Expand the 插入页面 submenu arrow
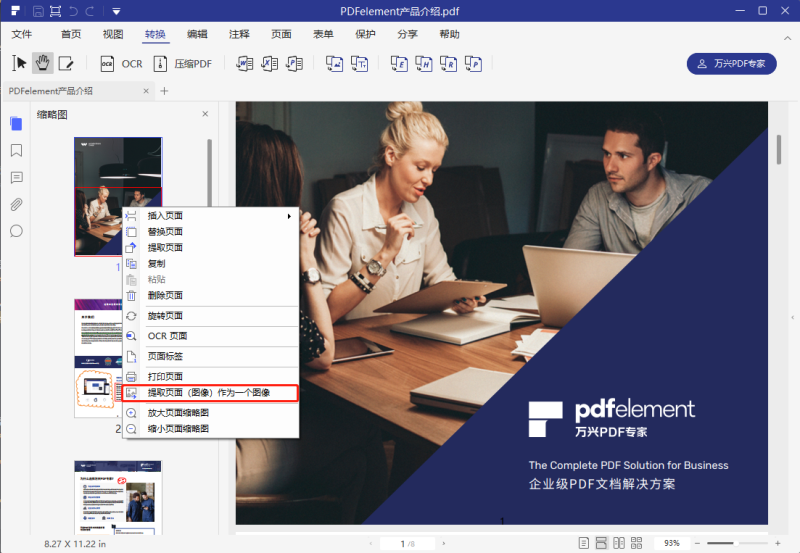The height and width of the screenshot is (553, 800). 289,216
